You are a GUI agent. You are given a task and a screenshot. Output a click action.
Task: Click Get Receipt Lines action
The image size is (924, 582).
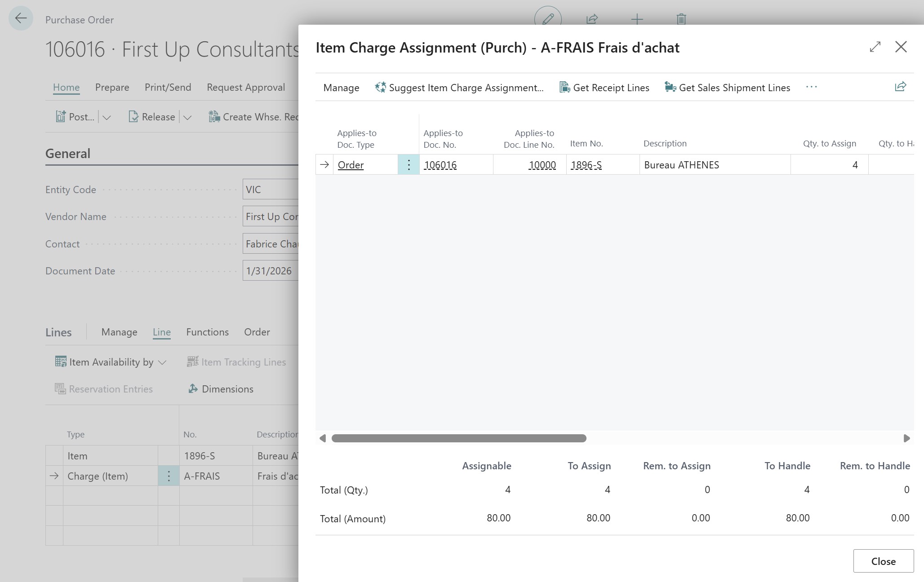(604, 88)
